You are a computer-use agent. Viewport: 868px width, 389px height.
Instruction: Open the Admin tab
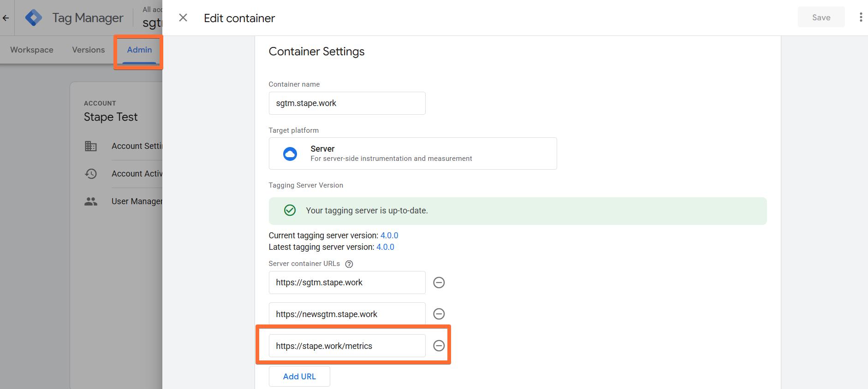139,50
